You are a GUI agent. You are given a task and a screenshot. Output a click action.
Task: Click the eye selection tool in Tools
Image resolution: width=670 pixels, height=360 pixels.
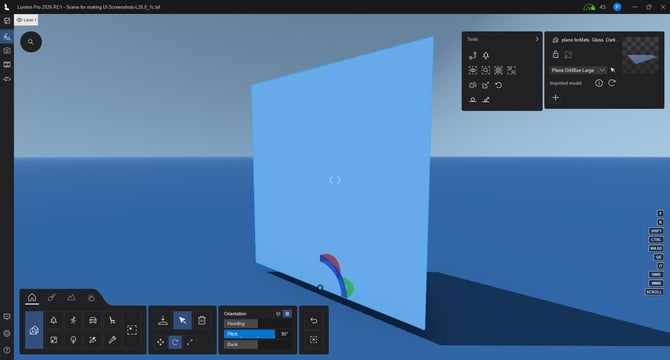point(473,70)
